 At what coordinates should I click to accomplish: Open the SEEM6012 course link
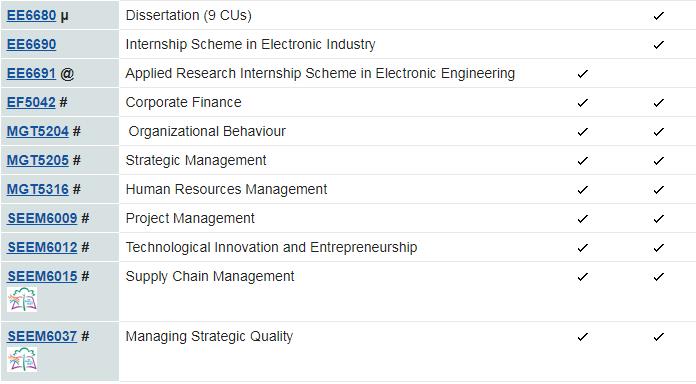pyautogui.click(x=42, y=247)
